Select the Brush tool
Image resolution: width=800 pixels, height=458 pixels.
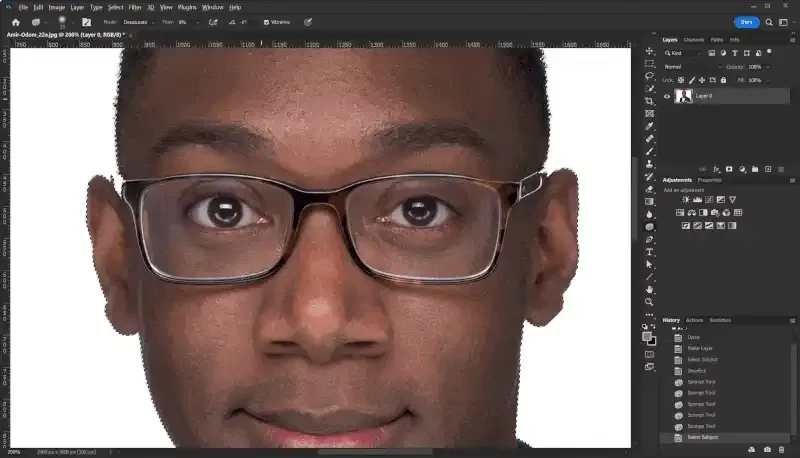[x=649, y=151]
